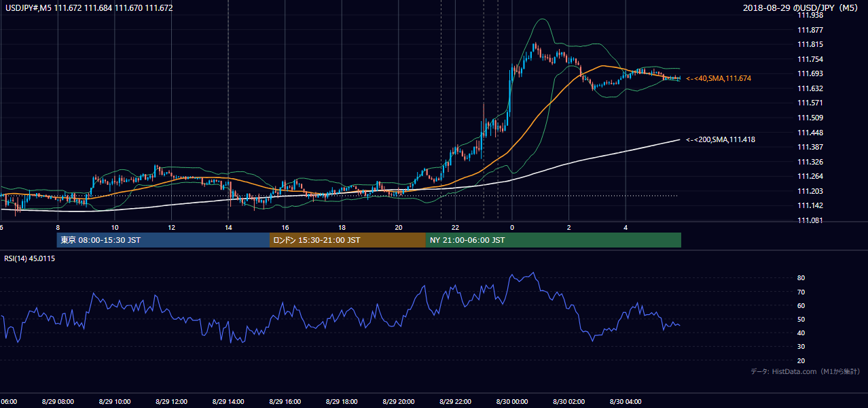
Task: Click hour label 12 under price chart
Action: [171, 228]
